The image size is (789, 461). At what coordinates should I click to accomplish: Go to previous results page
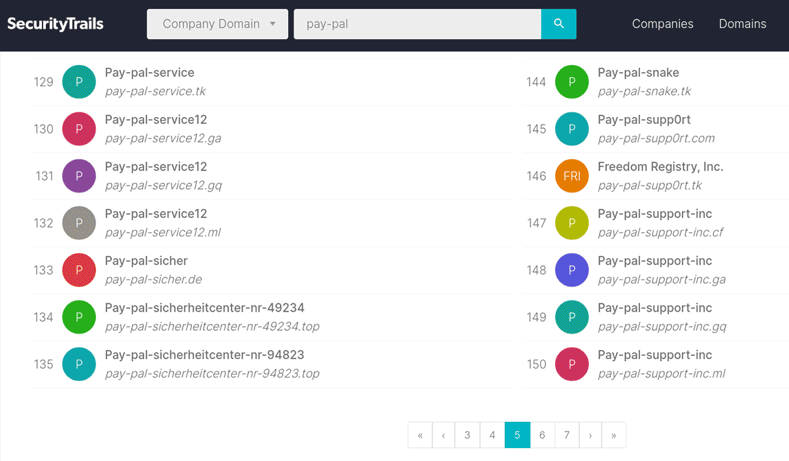point(443,435)
